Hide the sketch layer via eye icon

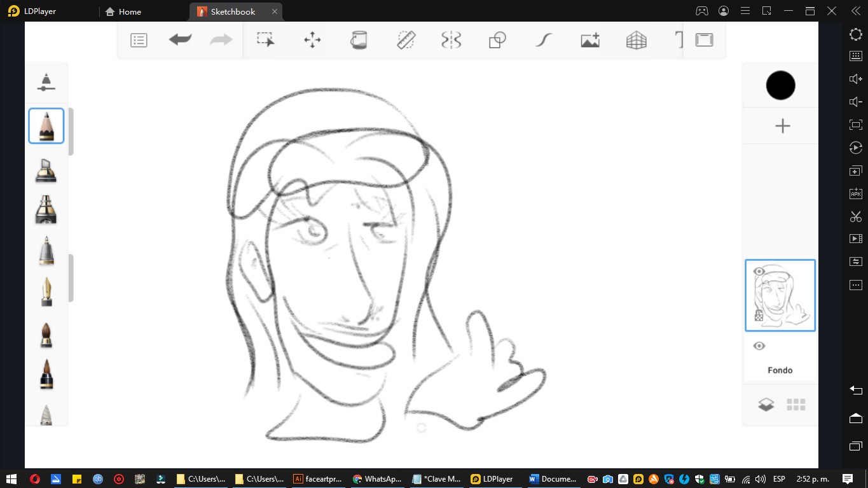tap(759, 272)
